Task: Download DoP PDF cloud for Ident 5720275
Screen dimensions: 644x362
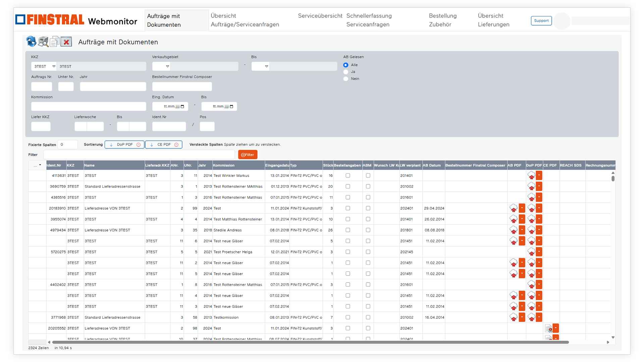Action: (x=531, y=252)
